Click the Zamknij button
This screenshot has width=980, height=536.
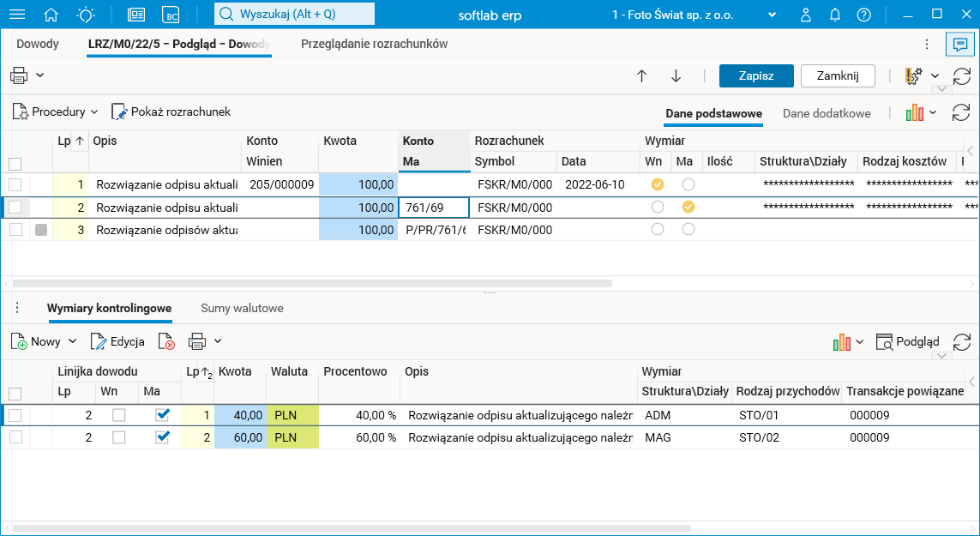tap(837, 75)
